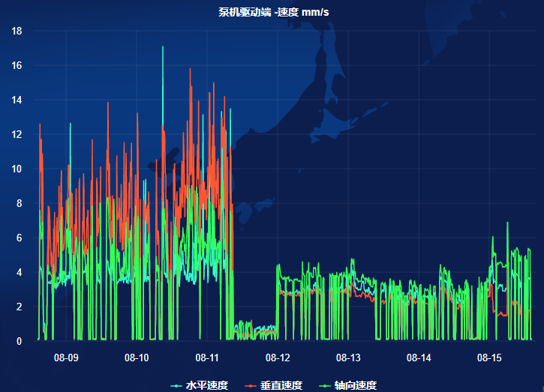Hide the 垂直速度 series via legend text

click(x=281, y=385)
